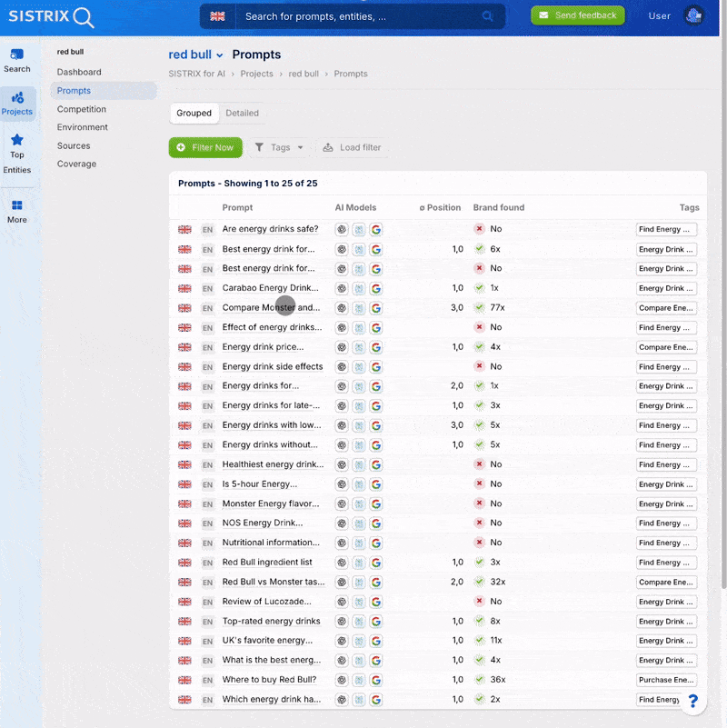Click the search prompts input field
727x728 pixels.
coord(359,16)
